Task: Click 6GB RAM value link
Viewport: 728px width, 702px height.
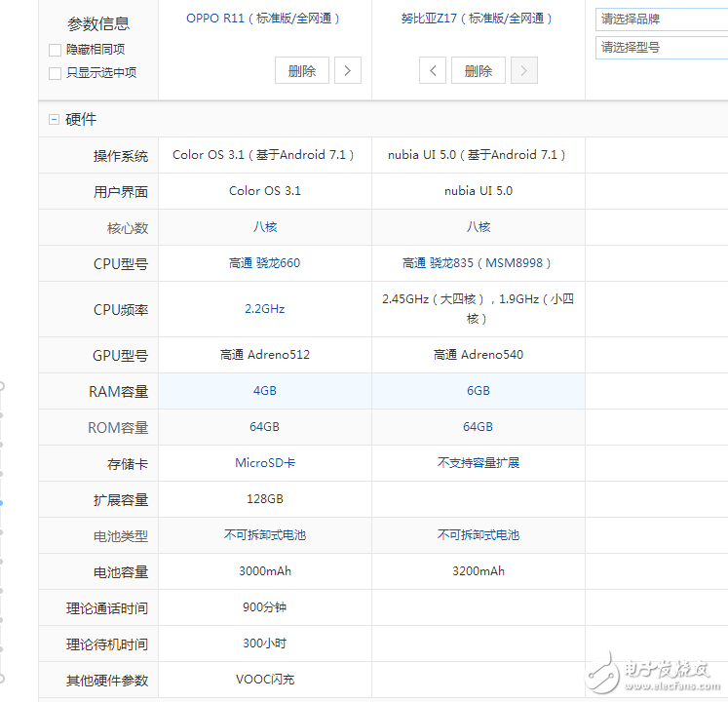Action: click(479, 391)
